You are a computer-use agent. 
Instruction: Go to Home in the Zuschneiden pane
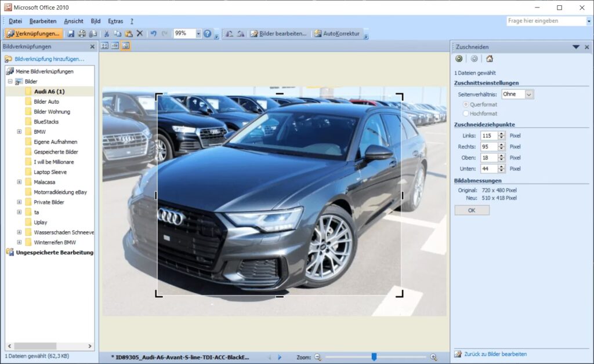click(x=490, y=59)
